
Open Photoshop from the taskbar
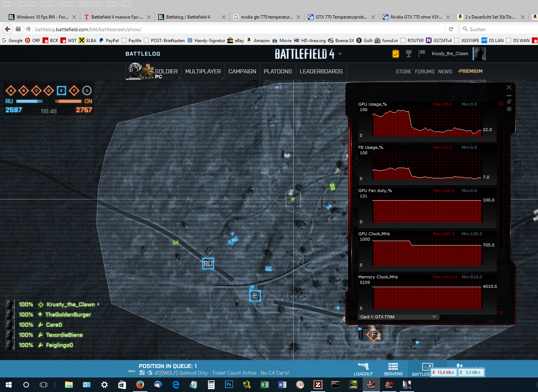pos(229,385)
